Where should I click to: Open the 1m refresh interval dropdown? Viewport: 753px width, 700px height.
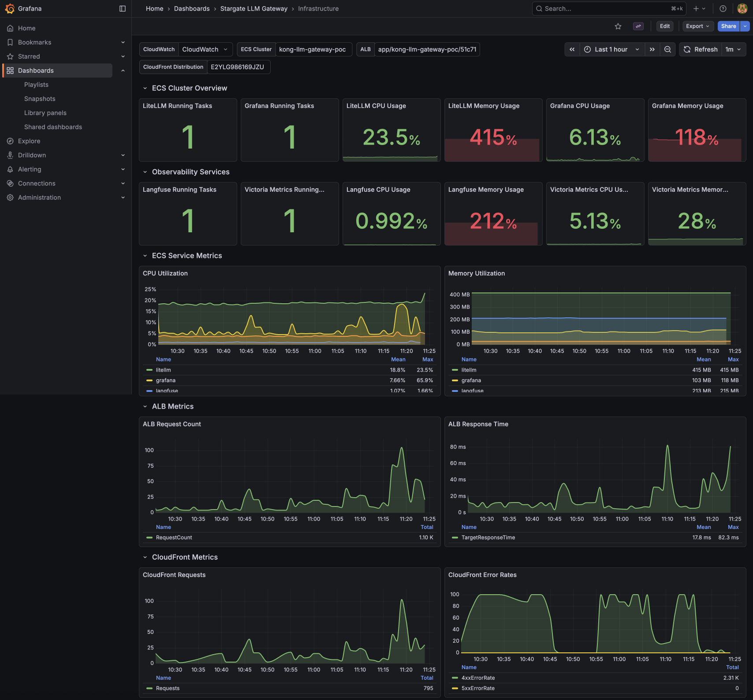[734, 49]
